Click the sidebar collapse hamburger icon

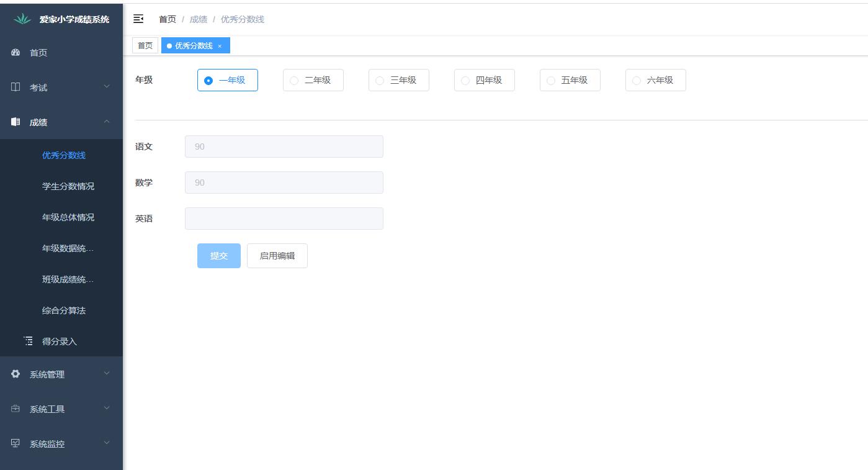pos(138,19)
